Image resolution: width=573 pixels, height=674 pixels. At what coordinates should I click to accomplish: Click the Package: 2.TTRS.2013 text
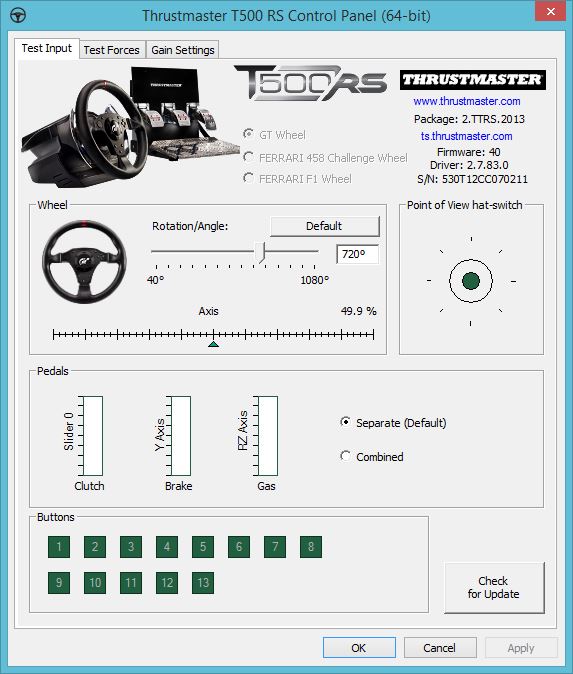click(x=469, y=119)
